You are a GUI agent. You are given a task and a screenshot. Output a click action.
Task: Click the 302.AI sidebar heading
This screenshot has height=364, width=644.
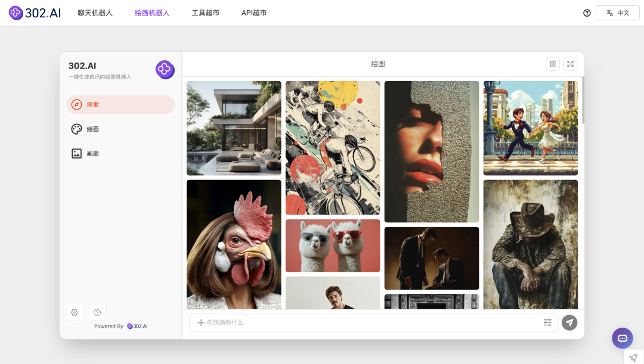pos(82,66)
